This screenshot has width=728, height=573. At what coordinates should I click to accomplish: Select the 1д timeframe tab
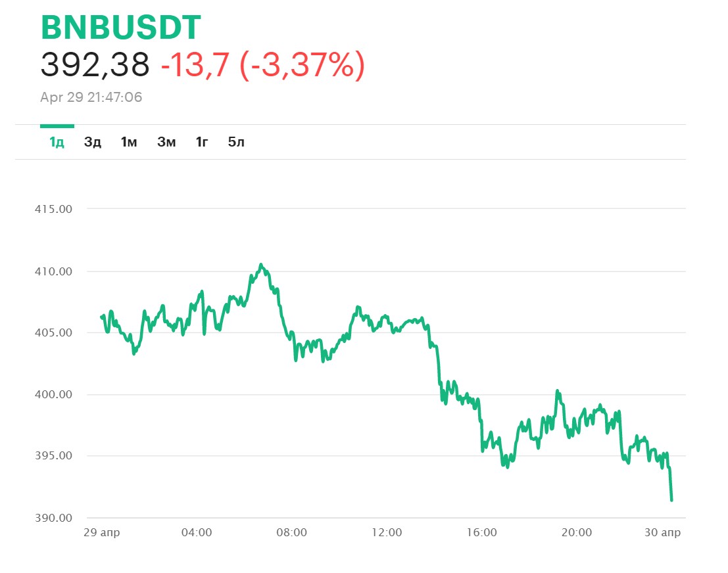[57, 142]
